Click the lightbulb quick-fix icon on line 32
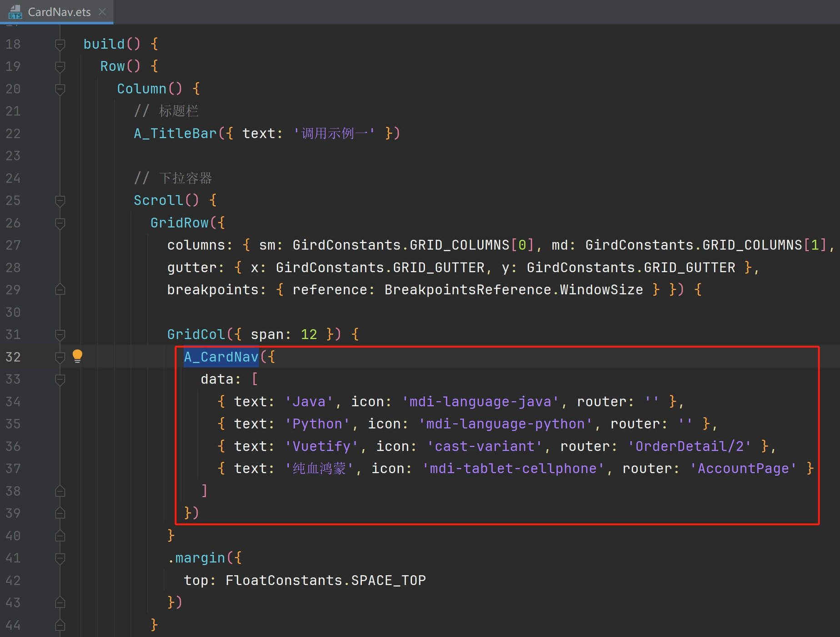This screenshot has height=637, width=840. [77, 356]
